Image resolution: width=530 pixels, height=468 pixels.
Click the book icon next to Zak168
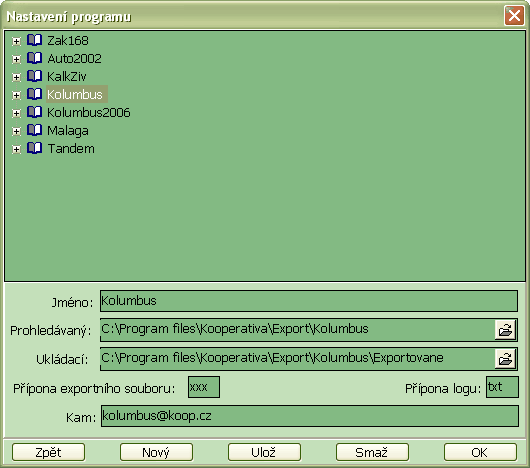pos(34,40)
